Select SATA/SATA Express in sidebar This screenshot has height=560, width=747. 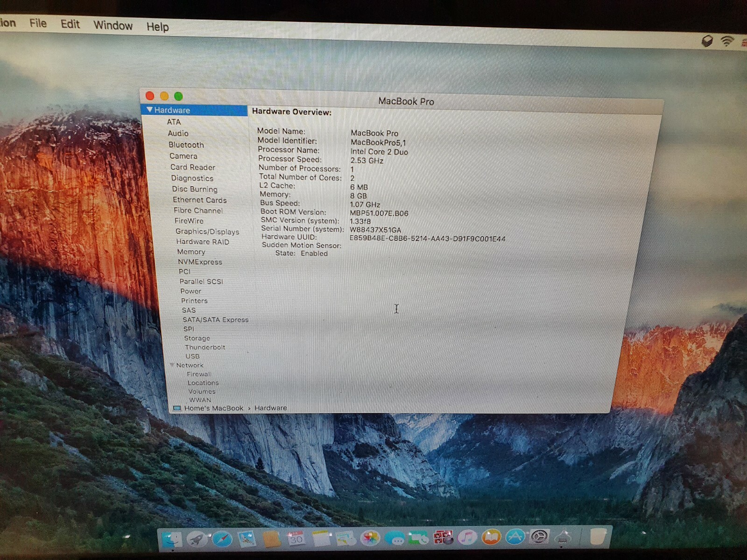pyautogui.click(x=216, y=320)
